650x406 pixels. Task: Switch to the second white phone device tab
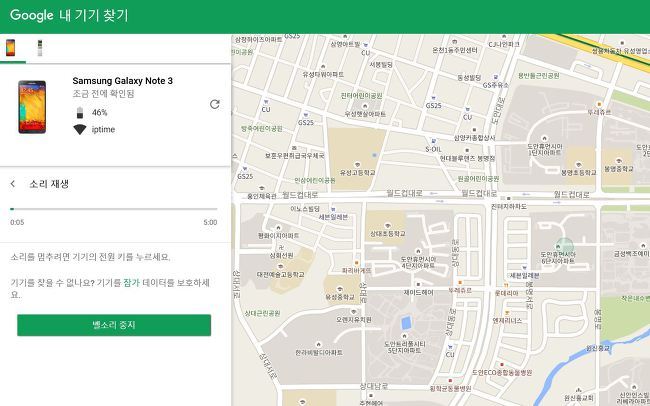click(x=40, y=48)
